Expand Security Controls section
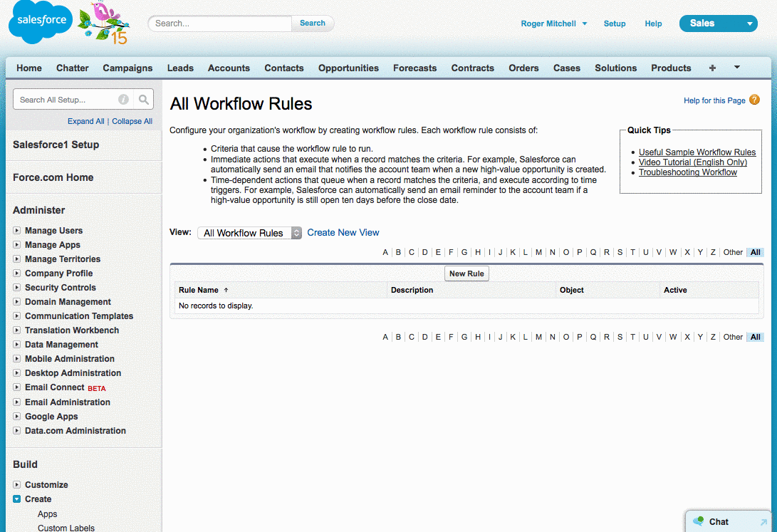The image size is (777, 532). (17, 287)
